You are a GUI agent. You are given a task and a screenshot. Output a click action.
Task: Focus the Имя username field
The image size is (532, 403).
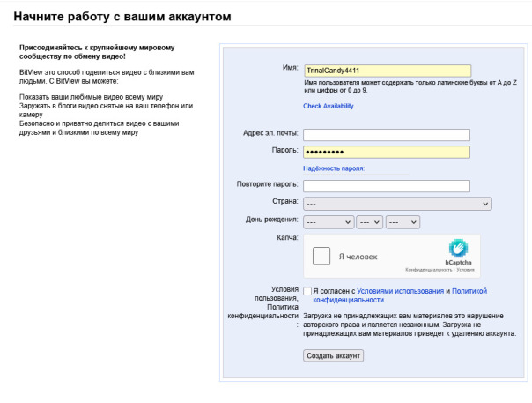tap(388, 71)
